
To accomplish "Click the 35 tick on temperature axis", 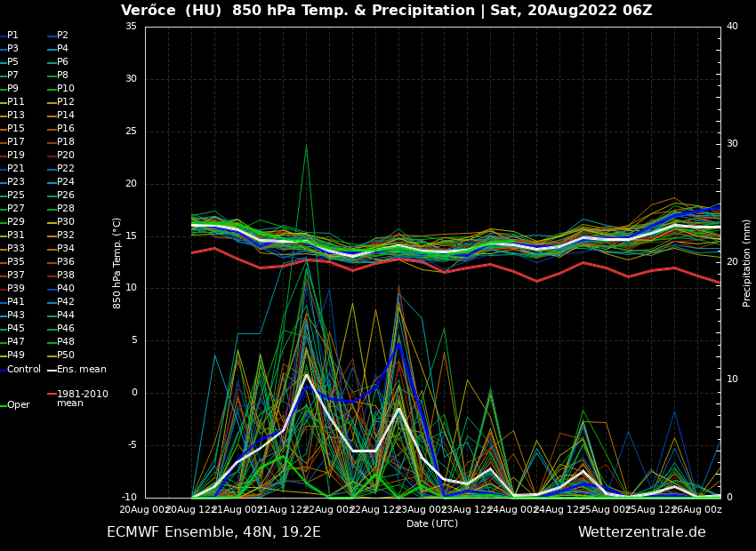I will (131, 27).
